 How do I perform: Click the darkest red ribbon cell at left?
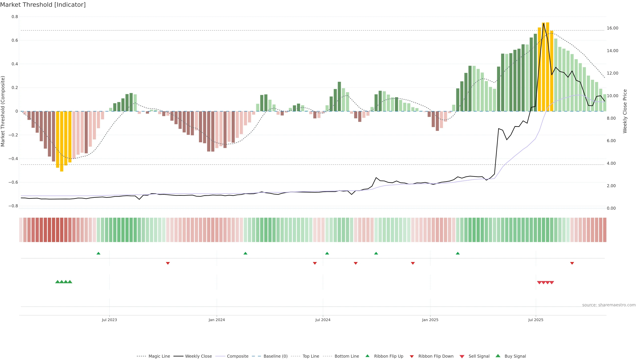(x=53, y=230)
